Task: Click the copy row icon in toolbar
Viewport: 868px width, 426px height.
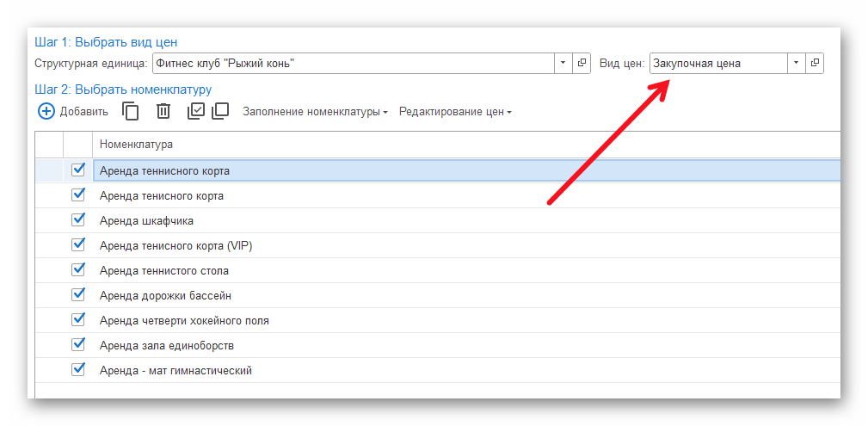Action: point(131,111)
